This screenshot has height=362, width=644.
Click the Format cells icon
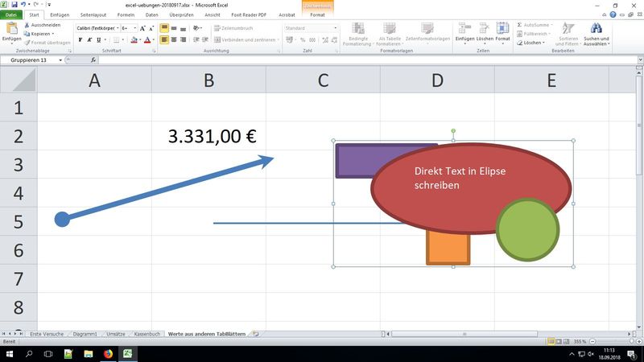coord(502,31)
